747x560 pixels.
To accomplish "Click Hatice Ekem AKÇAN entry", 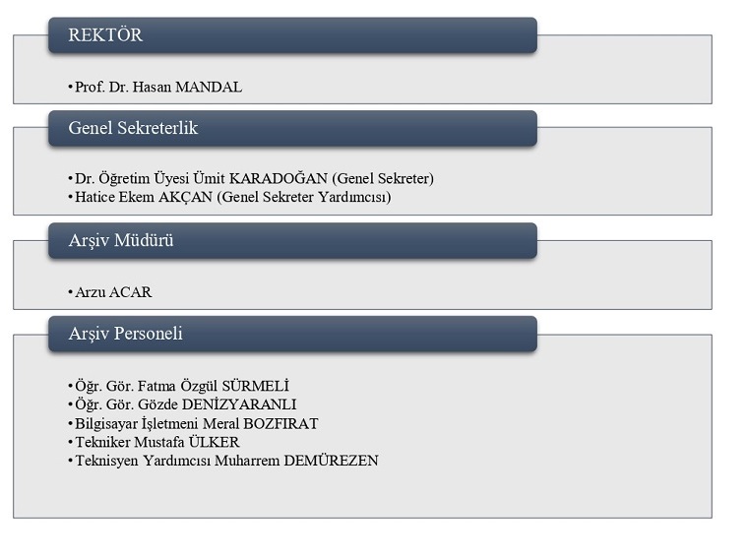I will 233,197.
